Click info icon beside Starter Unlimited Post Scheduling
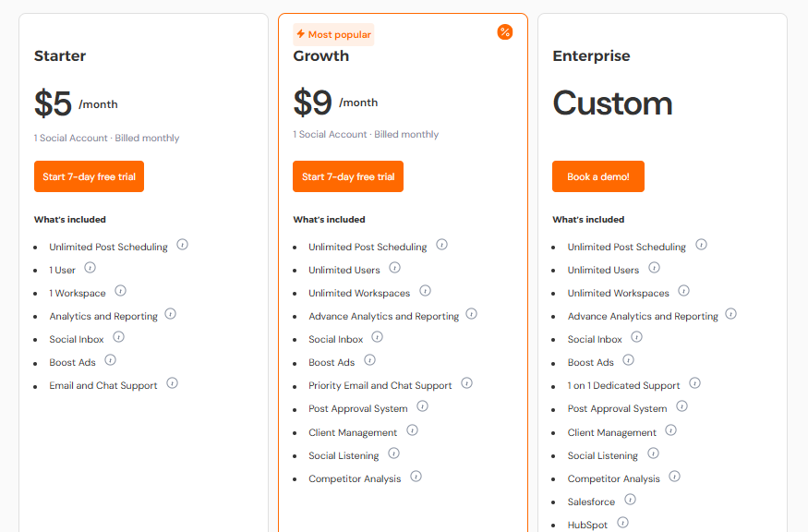The image size is (808, 532). point(183,245)
